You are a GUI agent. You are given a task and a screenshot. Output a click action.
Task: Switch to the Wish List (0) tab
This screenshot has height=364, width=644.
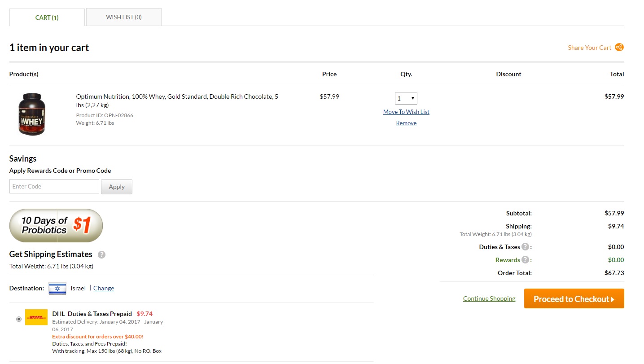pos(124,18)
